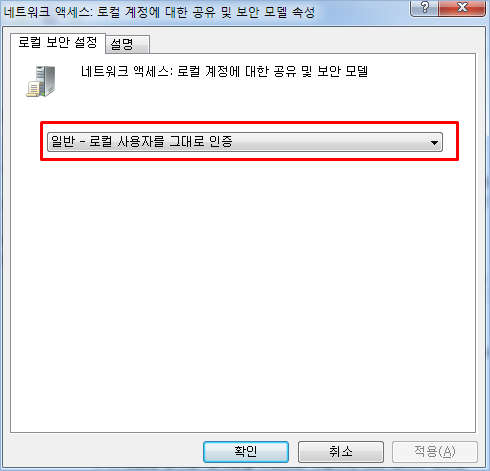Confirm the settings with 확인

[246, 452]
